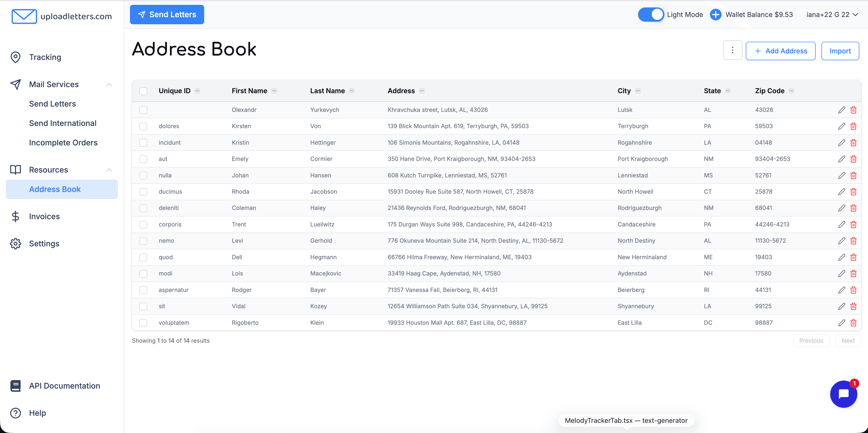868x433 pixels.
Task: Sort by the Address column
Action: click(422, 91)
